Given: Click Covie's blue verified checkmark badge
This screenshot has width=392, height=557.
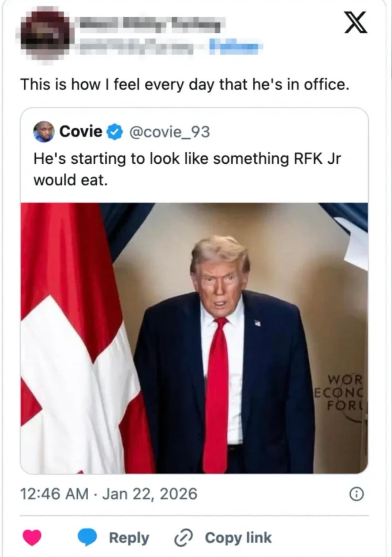Looking at the screenshot, I should pyautogui.click(x=114, y=132).
